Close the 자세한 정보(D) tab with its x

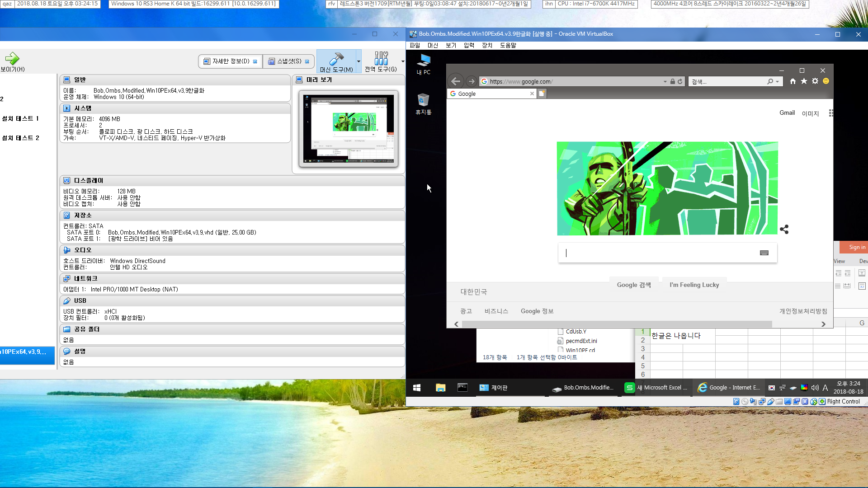[255, 61]
